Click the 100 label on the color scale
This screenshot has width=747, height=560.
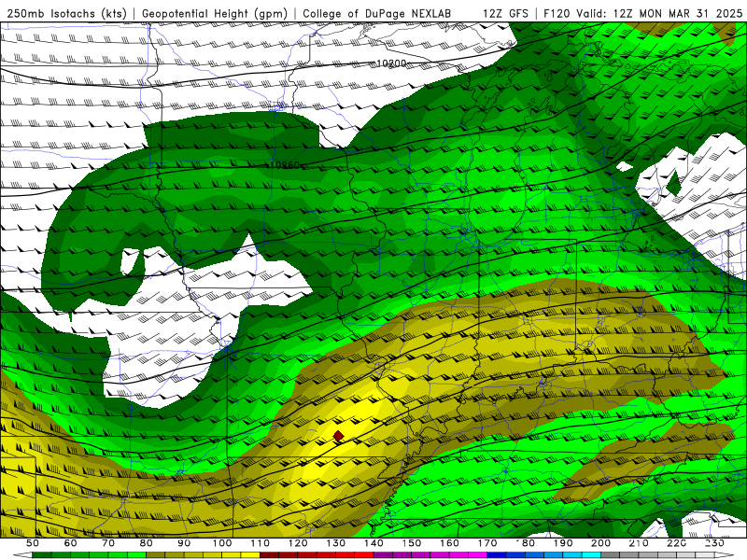tap(222, 543)
